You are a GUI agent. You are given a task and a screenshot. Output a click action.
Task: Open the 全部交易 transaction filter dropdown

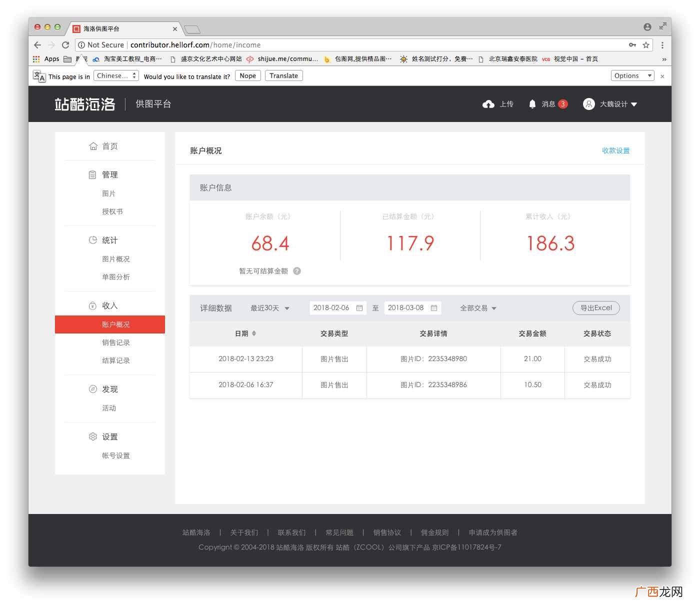[478, 308]
